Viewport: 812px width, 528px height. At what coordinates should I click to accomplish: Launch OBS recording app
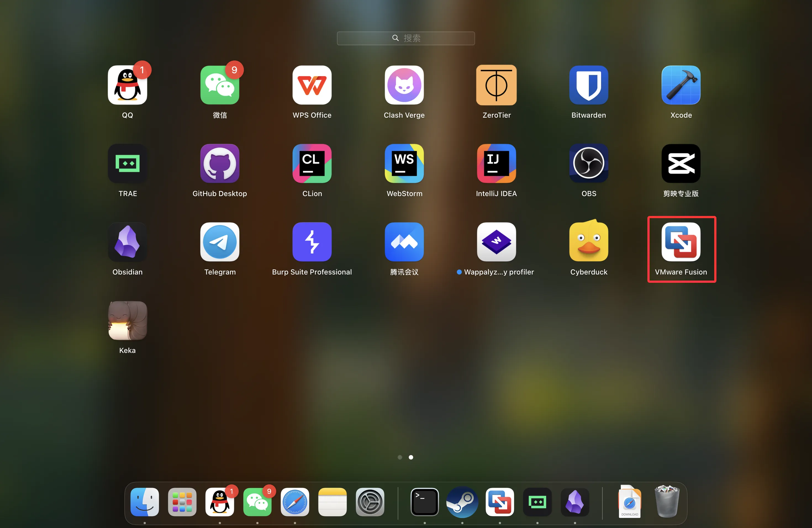[x=589, y=164]
